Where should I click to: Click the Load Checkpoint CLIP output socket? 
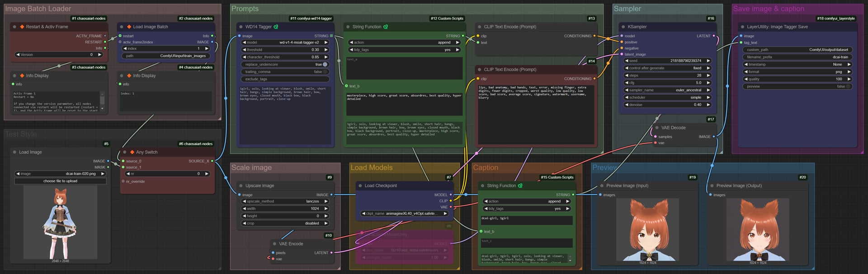451,201
